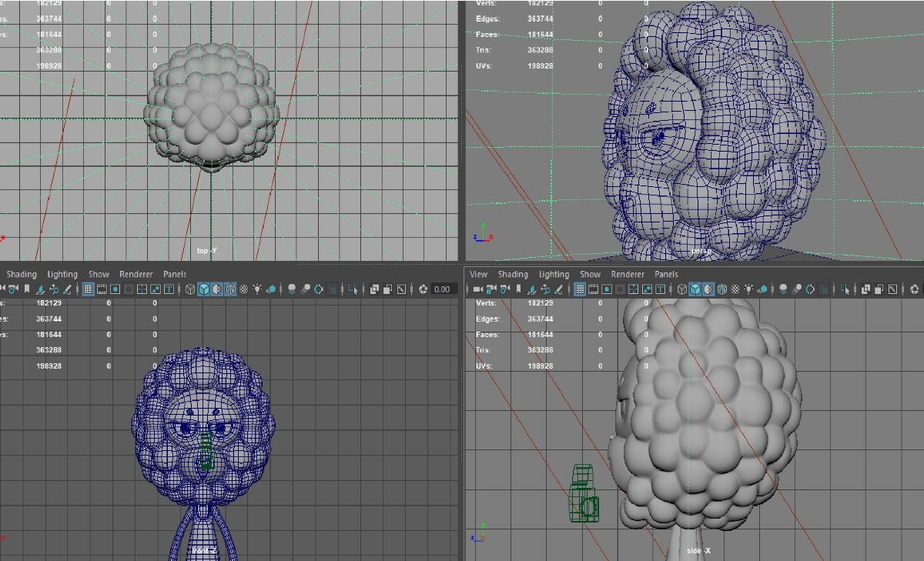Toggle XRay mode in the front view panel
Image resolution: width=924 pixels, height=561 pixels.
(x=374, y=289)
